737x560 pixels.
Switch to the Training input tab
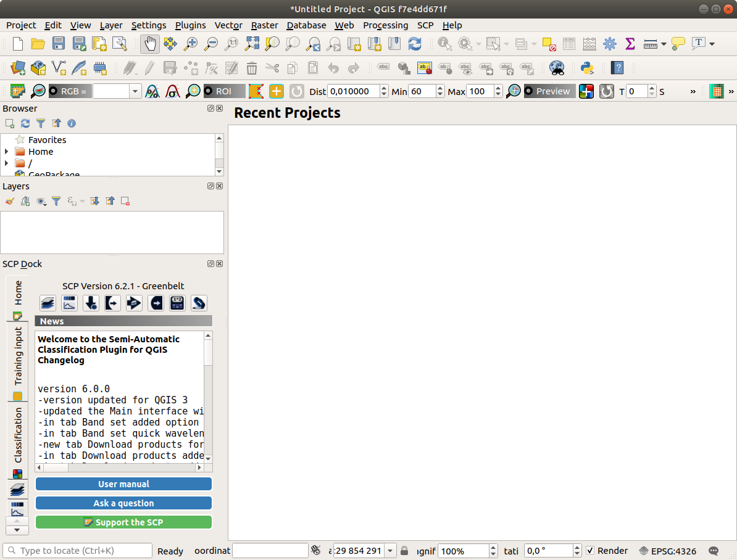point(18,356)
